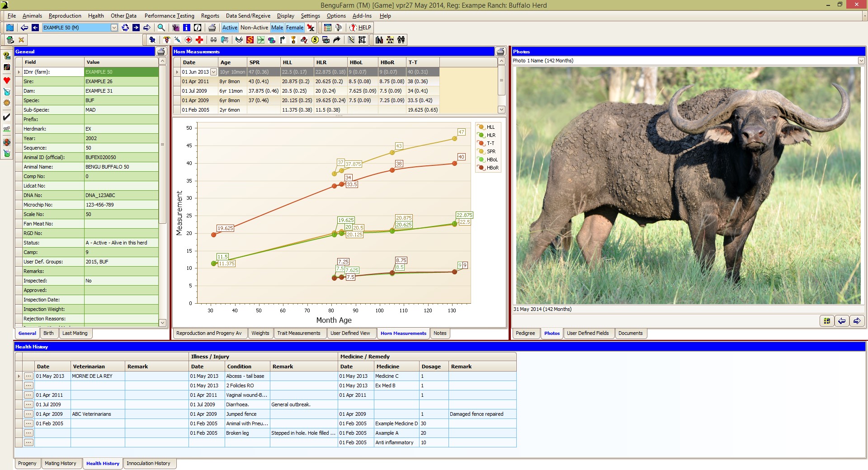Print the Horn Measurements panel
Screen dimensions: 868x470
(x=500, y=52)
